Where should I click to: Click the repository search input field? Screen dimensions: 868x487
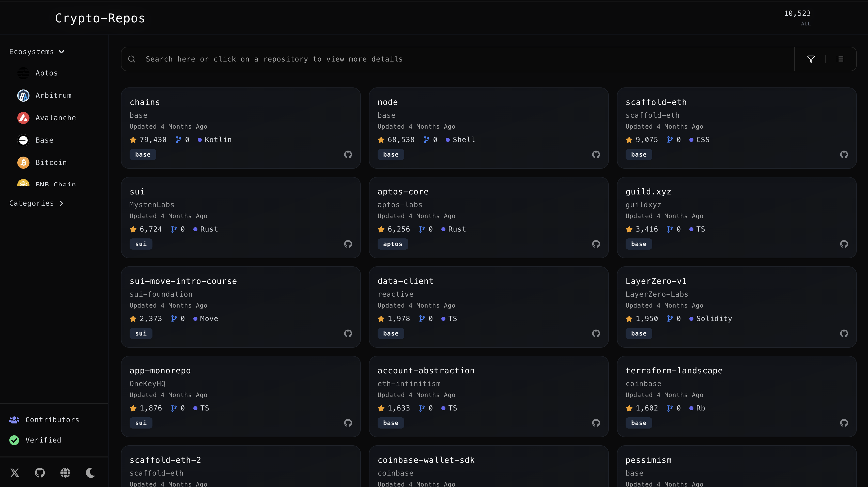click(404, 59)
